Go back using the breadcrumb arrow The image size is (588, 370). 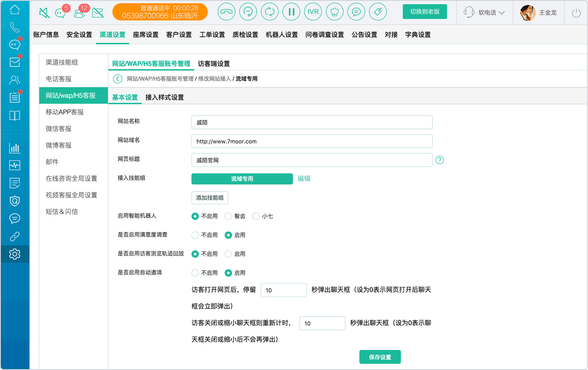point(117,79)
